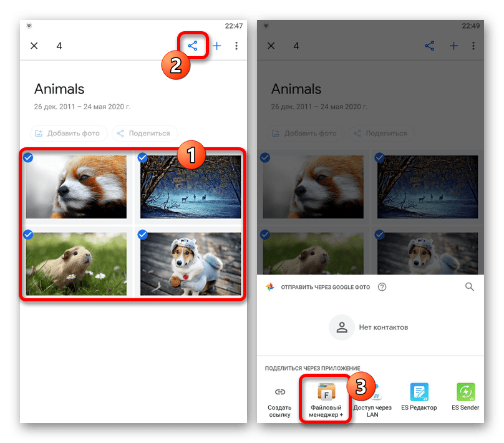Tap the Google Photos pinwheel logo

[269, 287]
